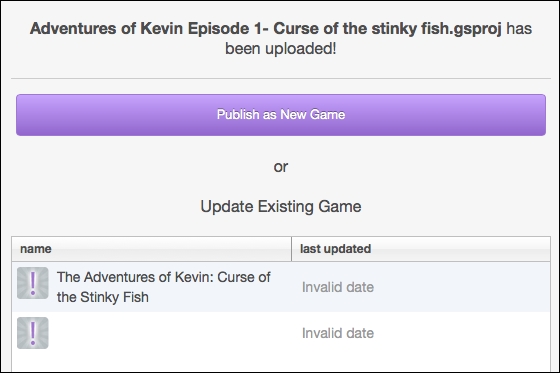Select the blank name cell of the second game

click(x=173, y=333)
